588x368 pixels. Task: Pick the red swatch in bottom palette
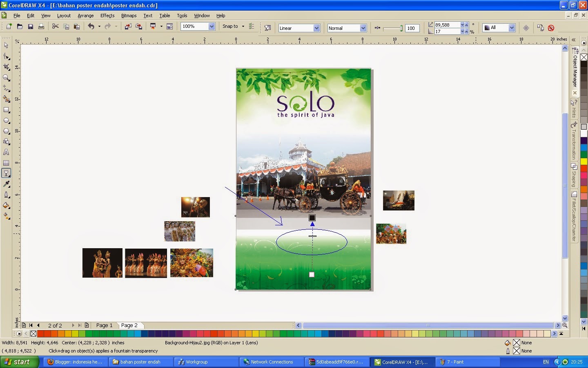point(40,334)
